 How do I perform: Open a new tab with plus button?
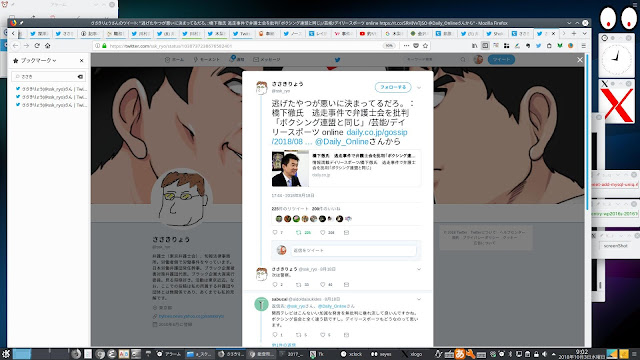(x=574, y=33)
